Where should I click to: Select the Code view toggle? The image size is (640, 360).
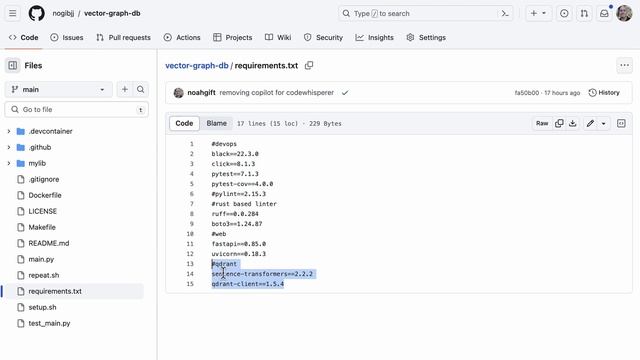(x=184, y=123)
